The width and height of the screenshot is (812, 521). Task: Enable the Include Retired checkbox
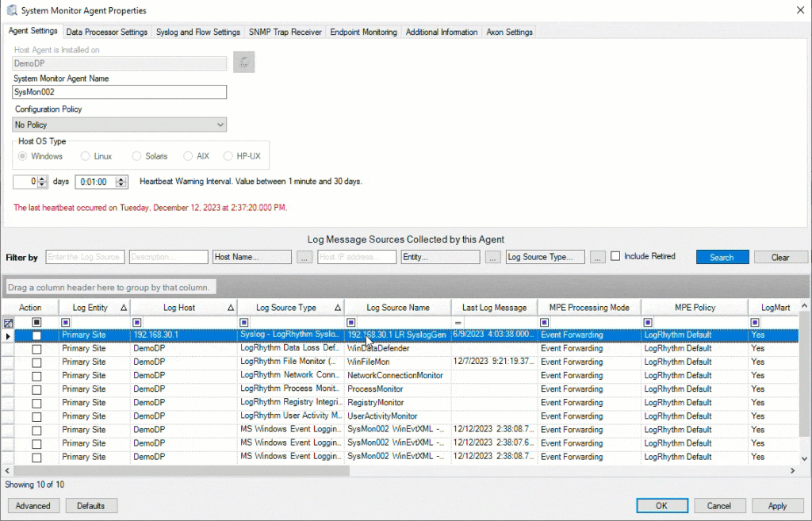pos(615,255)
